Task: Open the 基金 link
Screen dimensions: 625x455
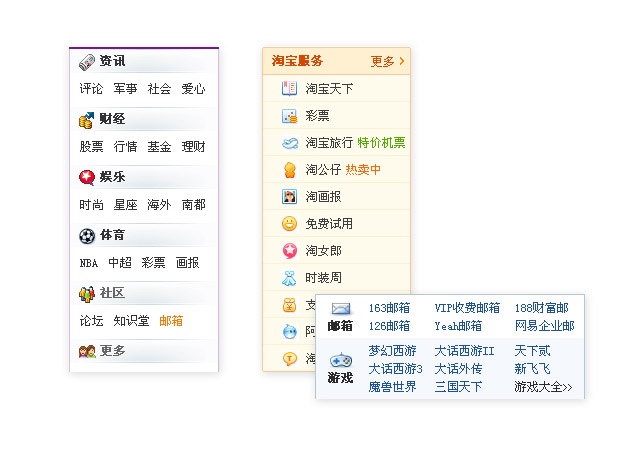Action: click(x=159, y=147)
